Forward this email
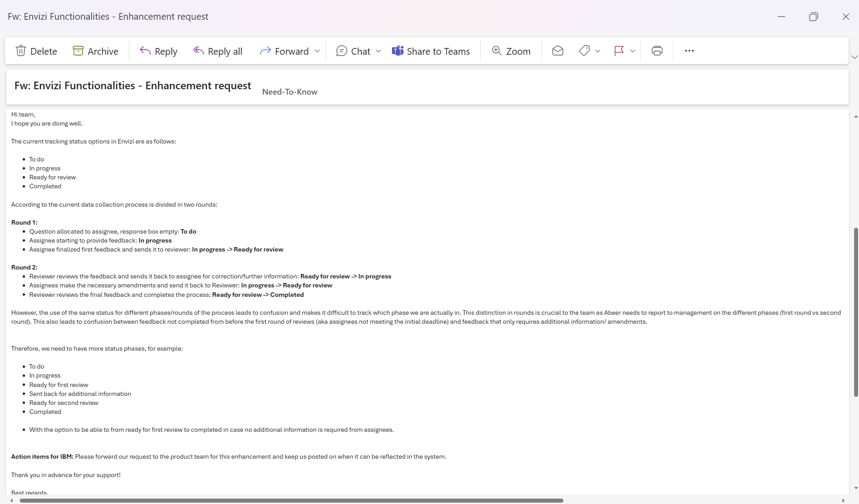Image resolution: width=859 pixels, height=504 pixels. 284,51
